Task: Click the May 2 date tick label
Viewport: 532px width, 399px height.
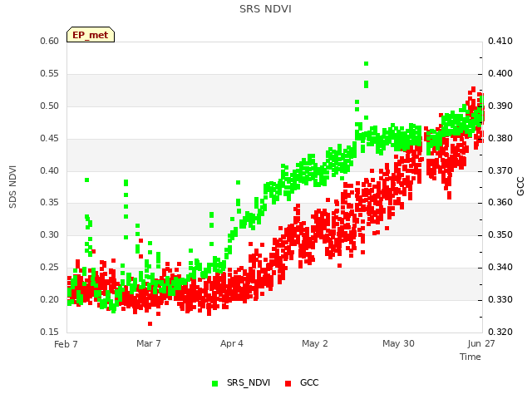Action: [x=315, y=343]
